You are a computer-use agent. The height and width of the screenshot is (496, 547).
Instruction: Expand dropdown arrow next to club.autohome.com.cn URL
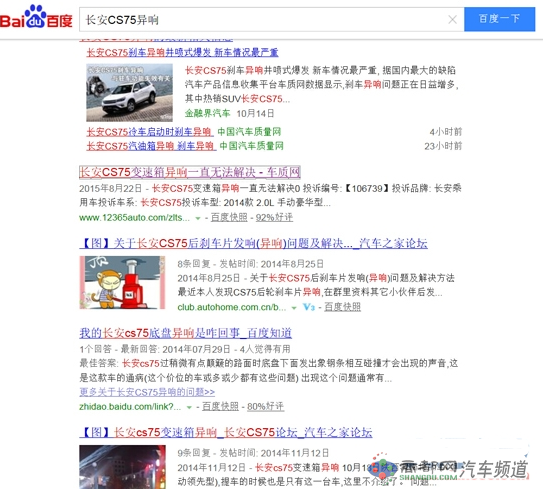[294, 308]
